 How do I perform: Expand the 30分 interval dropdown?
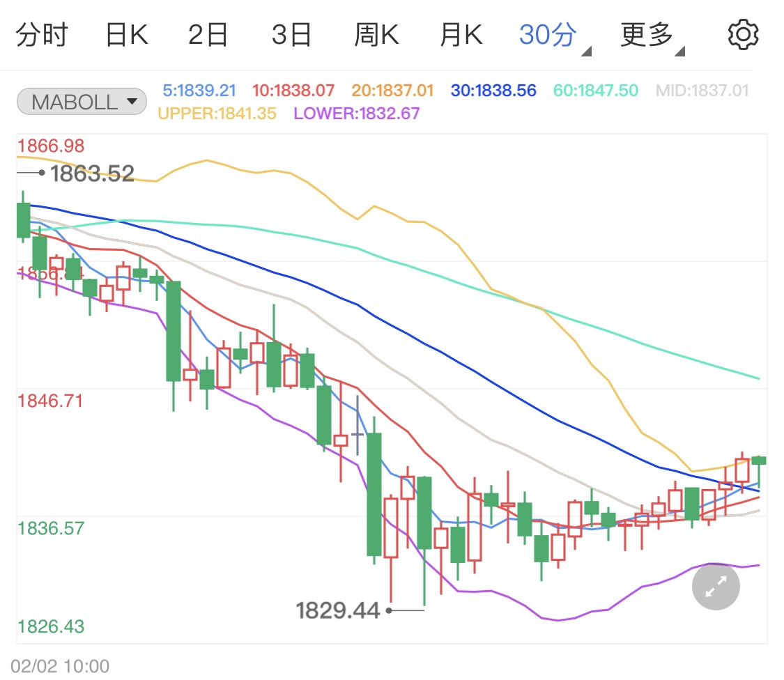click(x=555, y=36)
